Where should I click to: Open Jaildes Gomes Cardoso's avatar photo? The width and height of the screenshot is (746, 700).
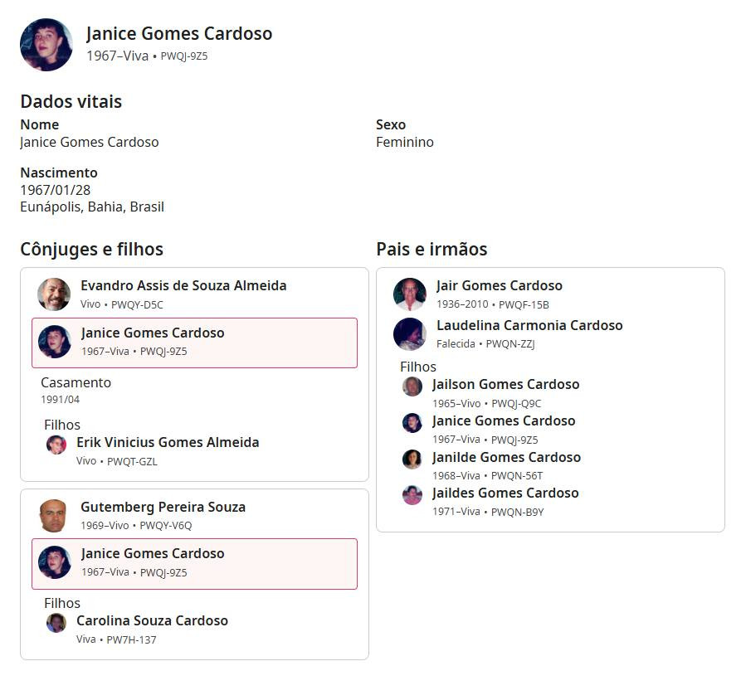[412, 495]
